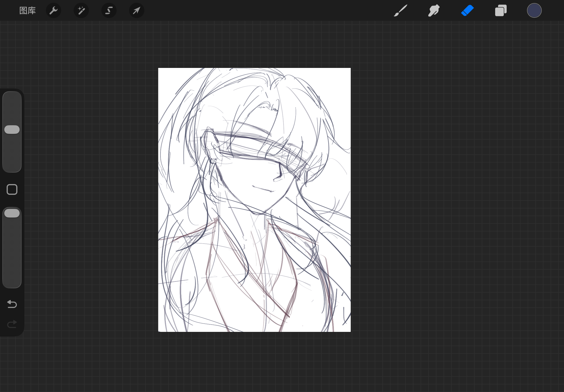Image resolution: width=564 pixels, height=392 pixels.
Task: Click the brush size slider handle
Action: (x=12, y=130)
